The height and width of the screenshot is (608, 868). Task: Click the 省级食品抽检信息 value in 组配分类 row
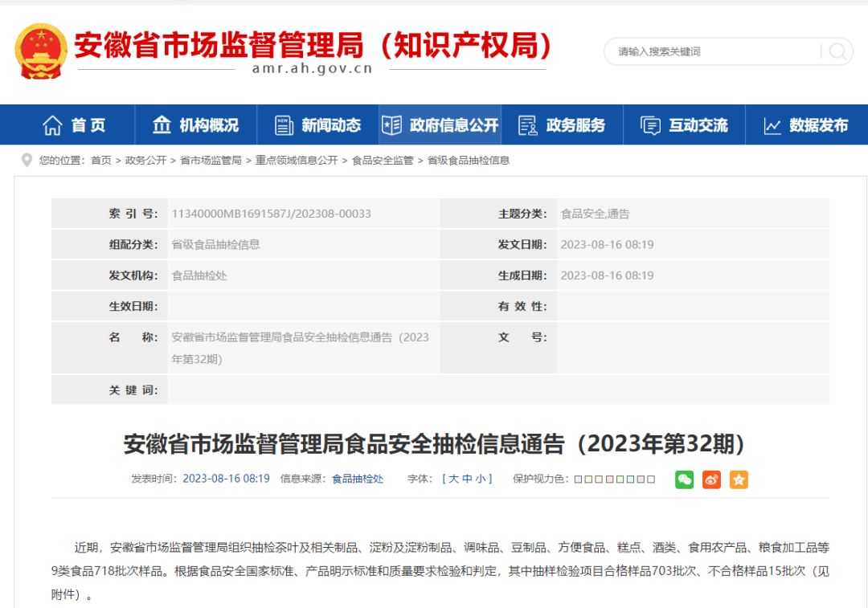point(216,244)
